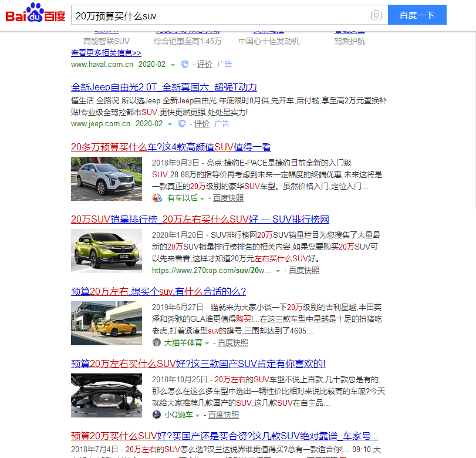Click the 保 badge next to www.jeep.com.cn
476x458 pixels.
[x=182, y=124]
